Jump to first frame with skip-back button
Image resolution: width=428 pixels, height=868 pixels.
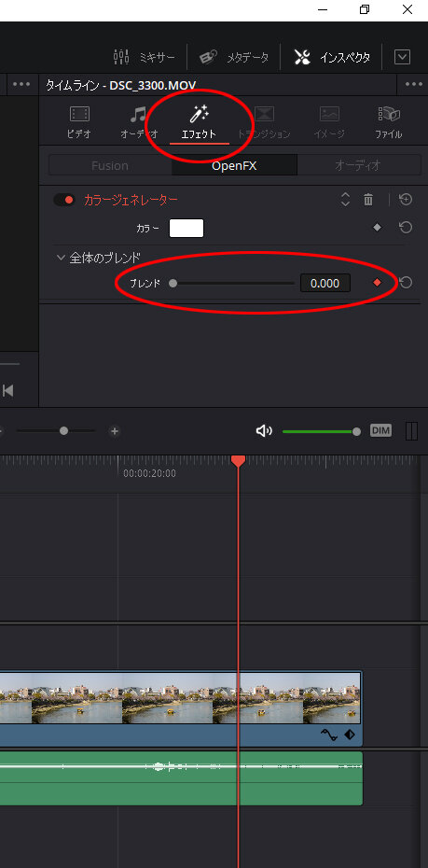[7, 391]
